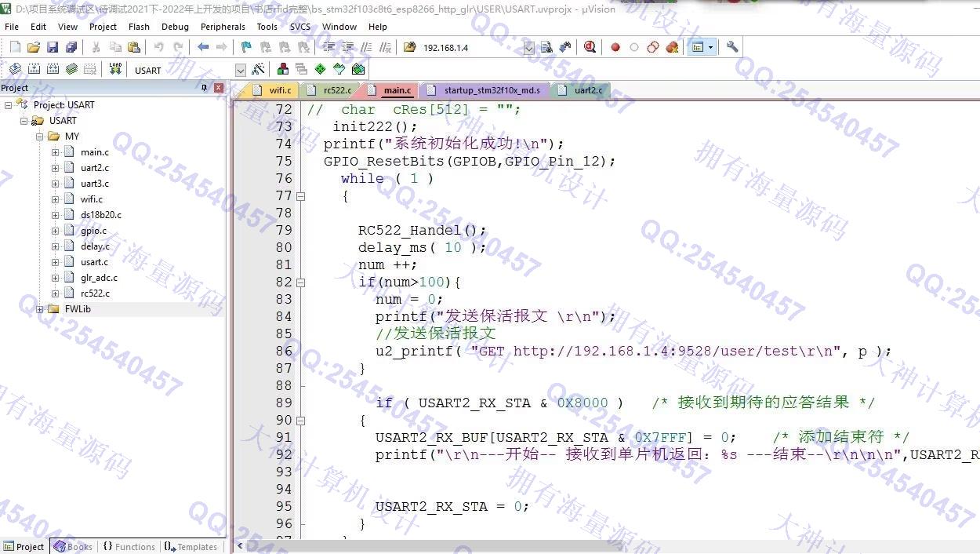
Task: Show the Books panel tab
Action: coord(73,547)
